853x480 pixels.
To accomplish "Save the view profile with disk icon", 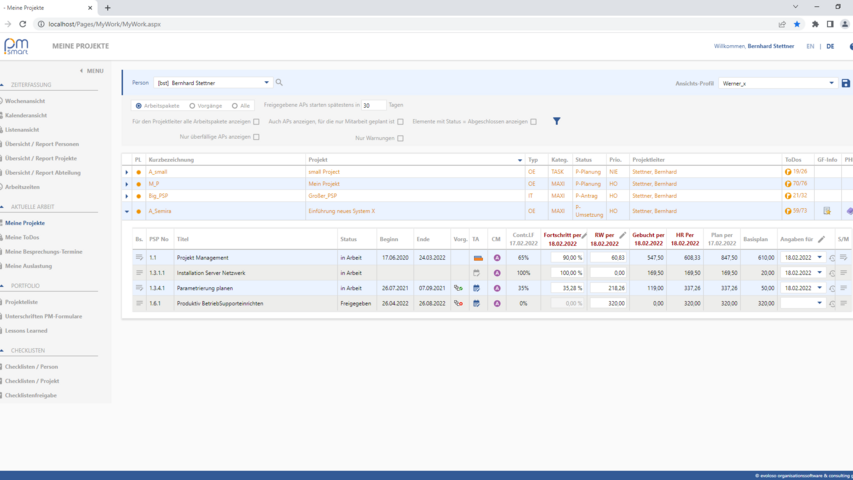I will (x=845, y=83).
